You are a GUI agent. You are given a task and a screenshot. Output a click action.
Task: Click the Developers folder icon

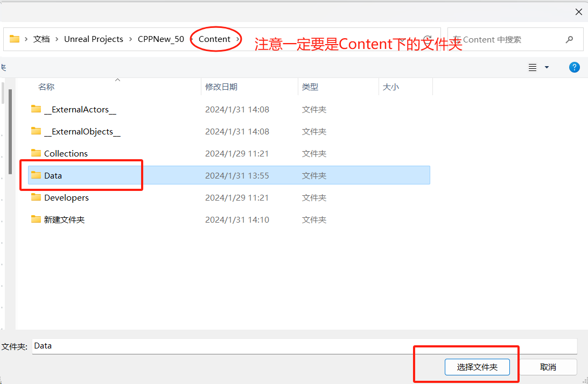click(36, 197)
